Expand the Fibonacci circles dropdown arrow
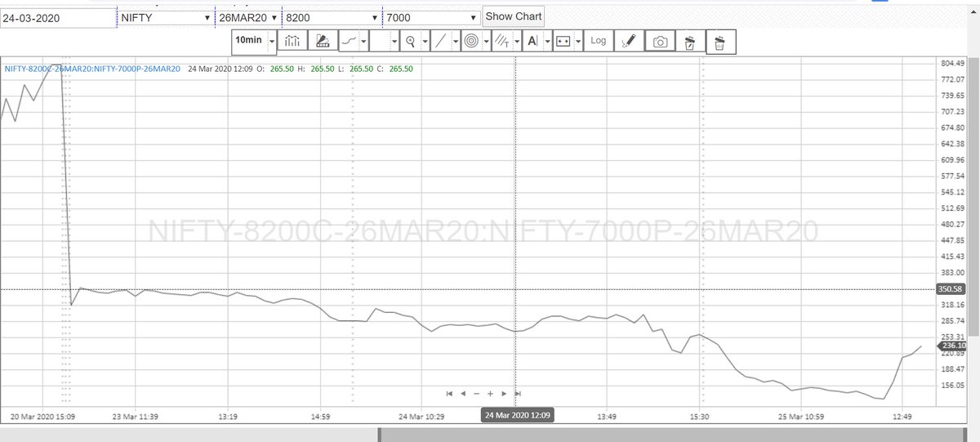 tap(486, 41)
